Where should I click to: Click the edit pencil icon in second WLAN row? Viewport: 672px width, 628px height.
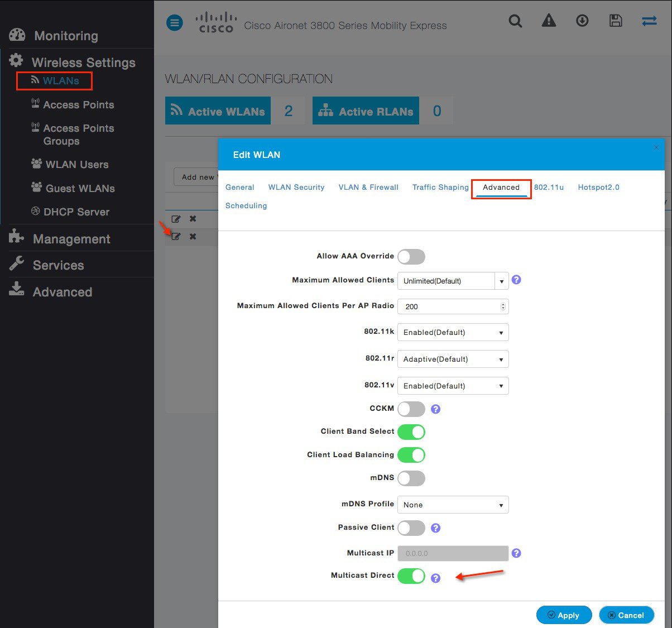pyautogui.click(x=176, y=237)
